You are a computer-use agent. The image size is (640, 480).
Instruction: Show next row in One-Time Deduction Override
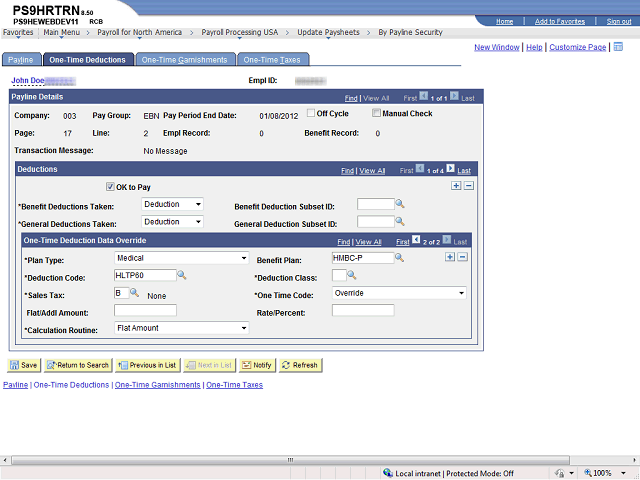click(447, 239)
